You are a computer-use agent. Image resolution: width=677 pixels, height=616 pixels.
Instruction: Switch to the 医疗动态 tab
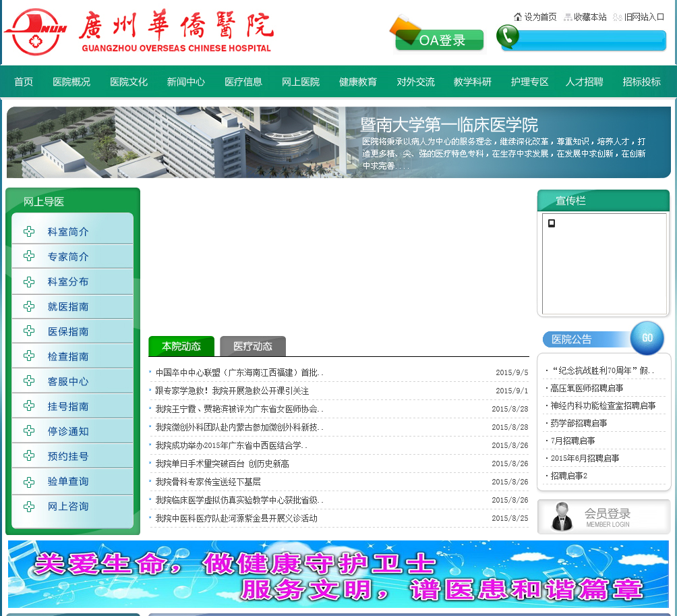[x=253, y=346]
